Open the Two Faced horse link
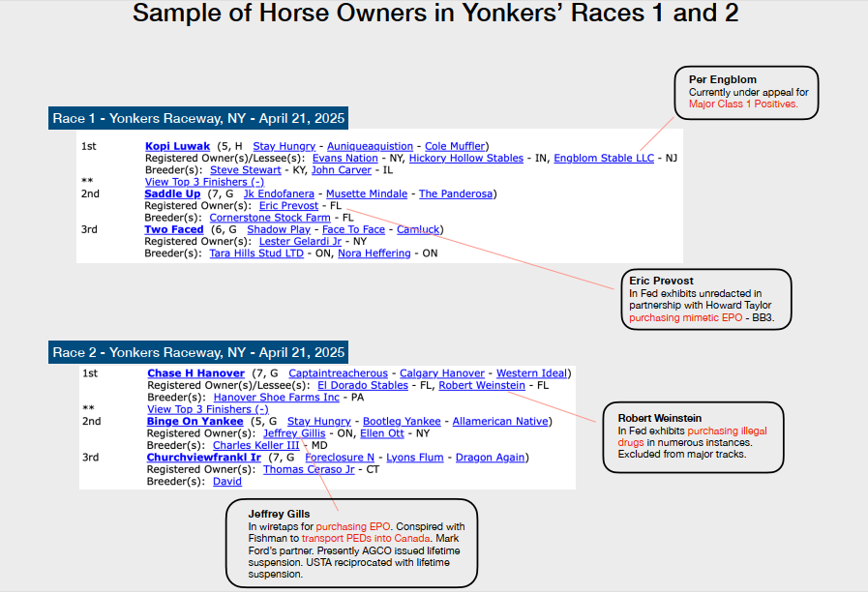Image resolution: width=868 pixels, height=594 pixels. tap(174, 229)
